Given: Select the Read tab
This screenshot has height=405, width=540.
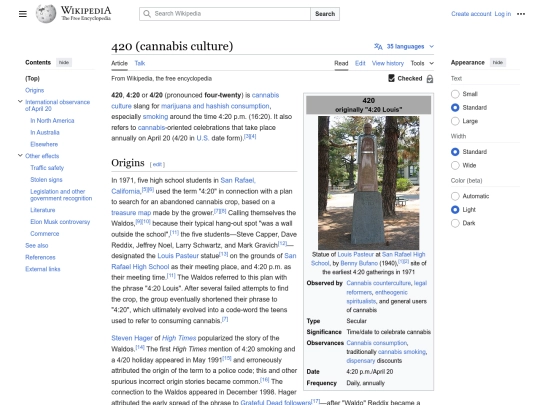Looking at the screenshot, I should [341, 63].
